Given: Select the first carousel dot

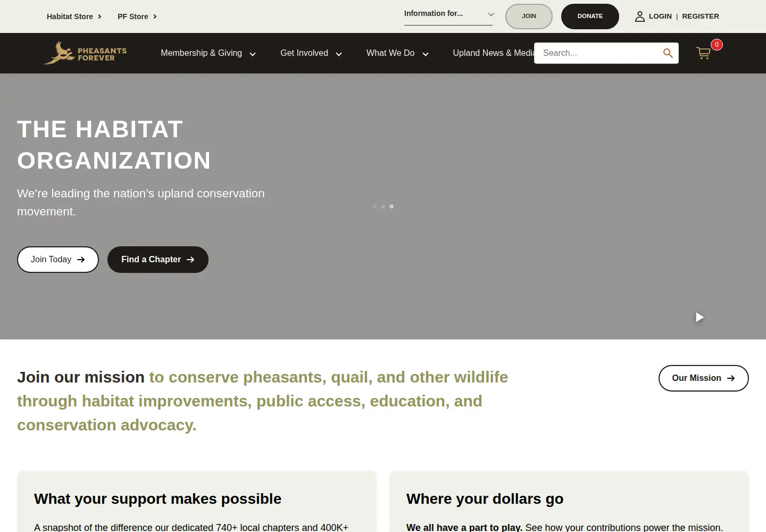Looking at the screenshot, I should [374, 206].
